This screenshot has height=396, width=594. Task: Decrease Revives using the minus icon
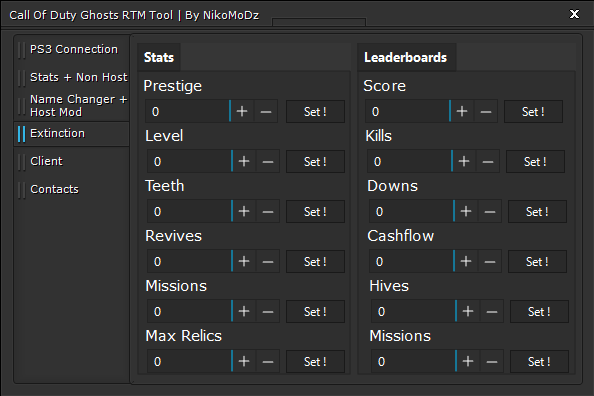[268, 261]
